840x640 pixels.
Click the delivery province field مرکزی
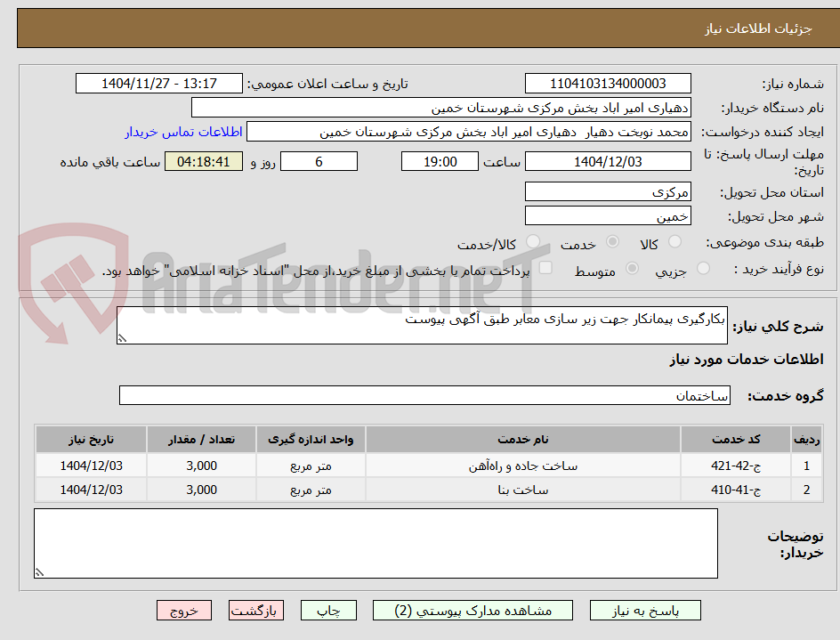608,192
